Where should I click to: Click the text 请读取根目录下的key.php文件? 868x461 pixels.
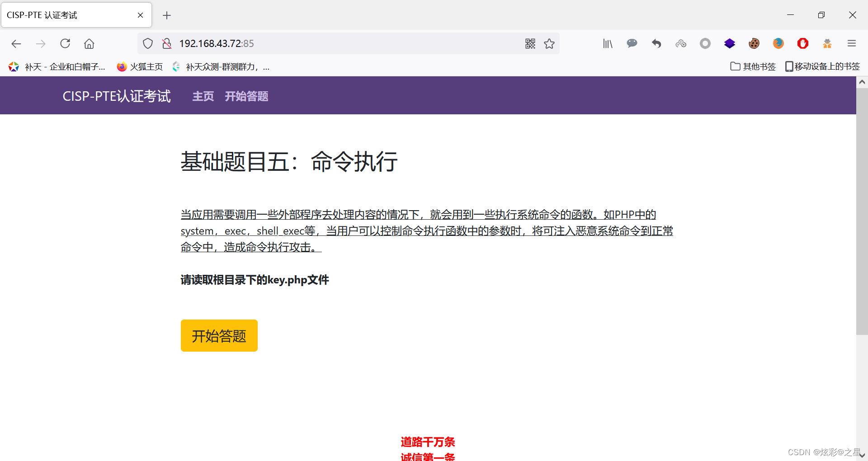click(x=255, y=280)
